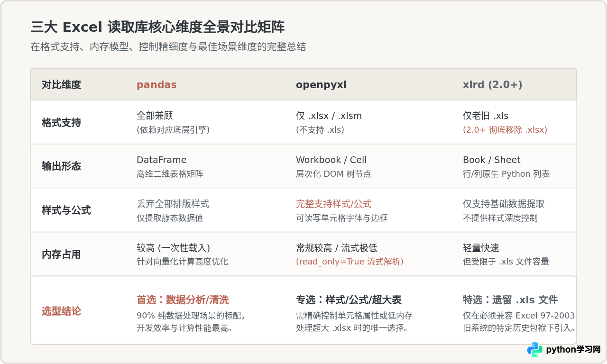Select the text "较高 (一次性载入)"
This screenshot has width=607, height=364.
[x=174, y=248]
